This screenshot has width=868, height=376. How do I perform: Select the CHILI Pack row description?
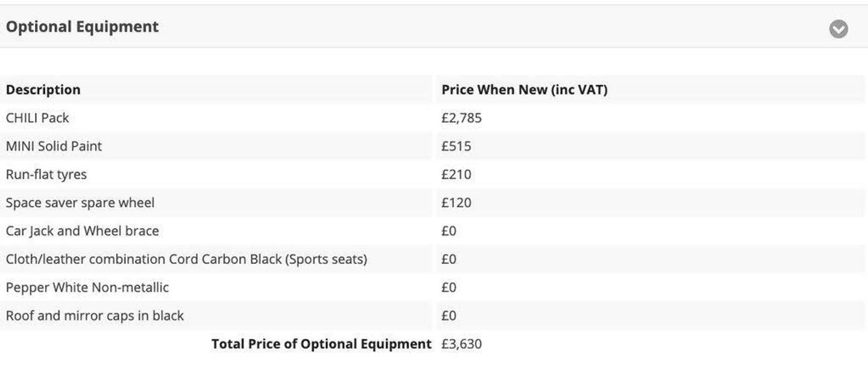point(37,118)
